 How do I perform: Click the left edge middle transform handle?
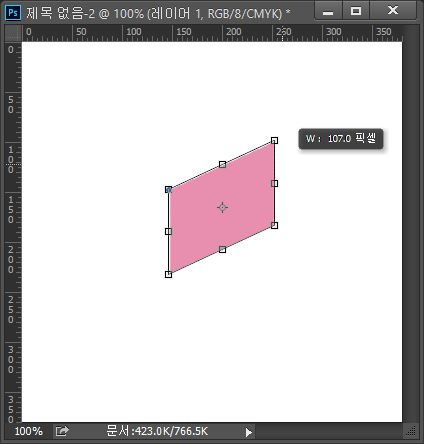point(169,231)
